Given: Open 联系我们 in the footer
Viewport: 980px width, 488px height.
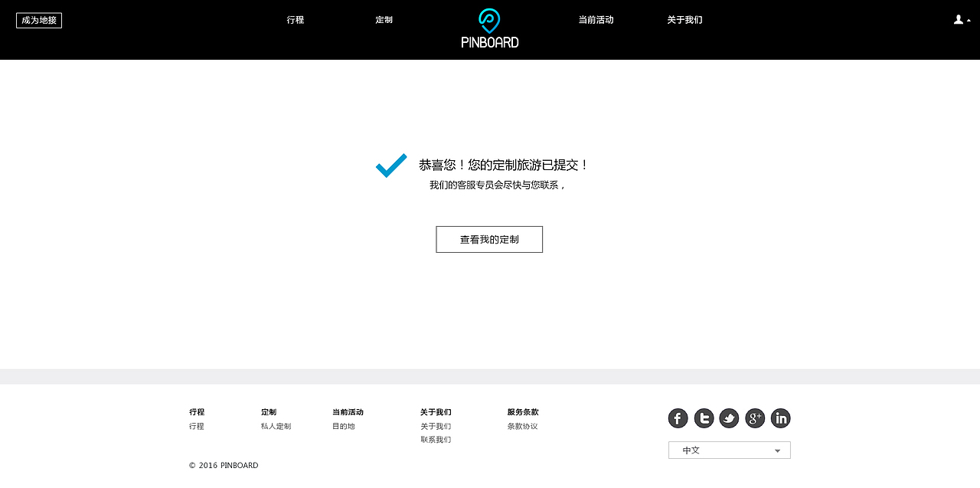Looking at the screenshot, I should (436, 439).
